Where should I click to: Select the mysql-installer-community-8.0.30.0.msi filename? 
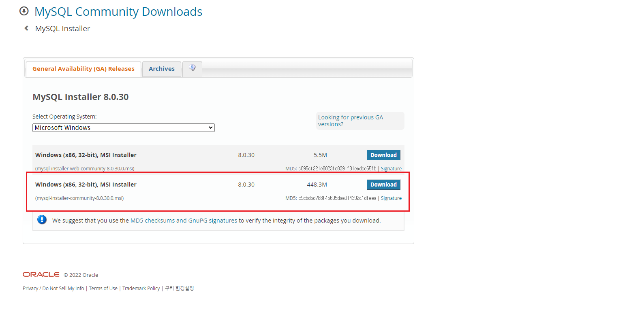click(79, 198)
